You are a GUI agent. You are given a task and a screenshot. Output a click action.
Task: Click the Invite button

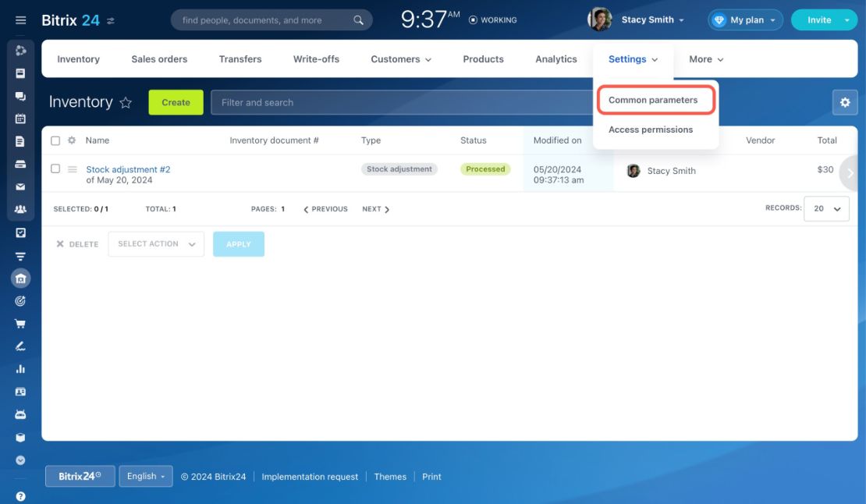coord(819,20)
